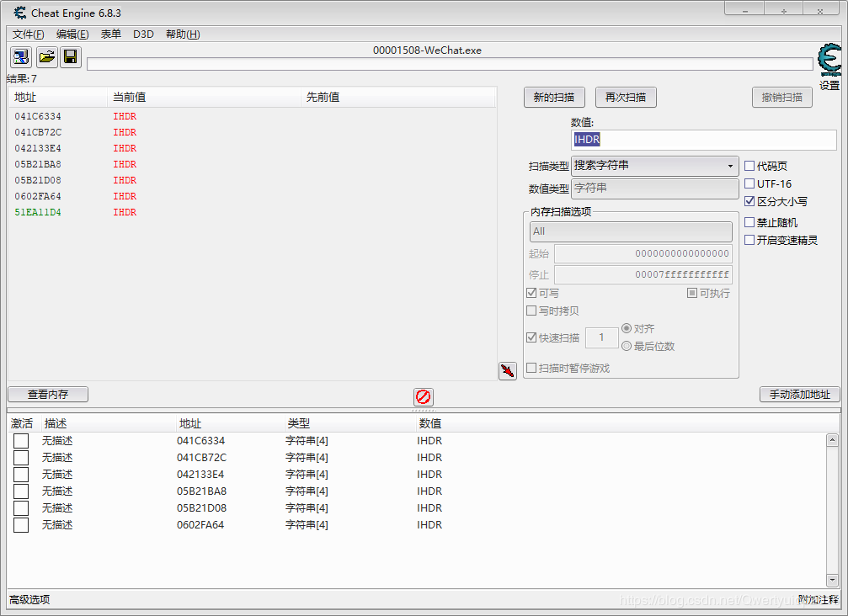Clear address list with red no-sign icon

point(423,396)
